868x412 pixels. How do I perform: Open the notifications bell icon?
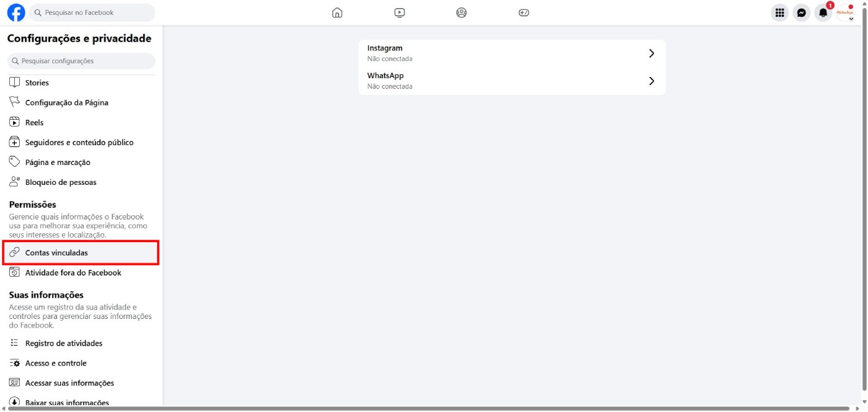(x=823, y=12)
